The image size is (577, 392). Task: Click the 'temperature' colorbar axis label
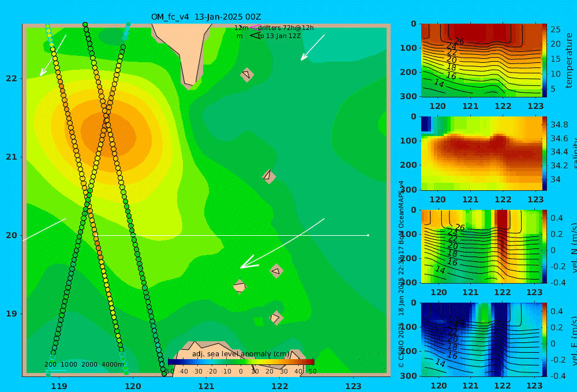(569, 61)
